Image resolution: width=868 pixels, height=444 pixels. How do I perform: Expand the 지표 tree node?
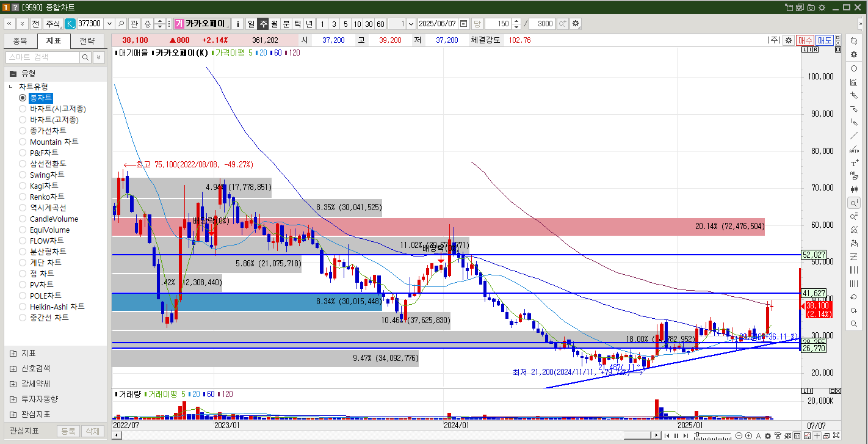coord(13,354)
